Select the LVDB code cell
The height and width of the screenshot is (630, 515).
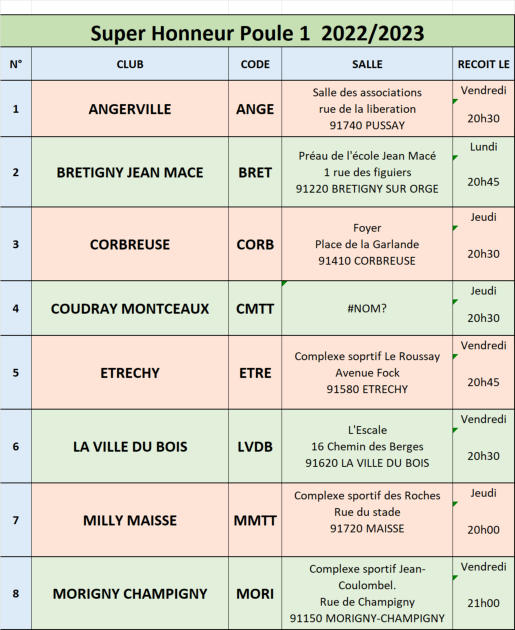click(x=255, y=446)
